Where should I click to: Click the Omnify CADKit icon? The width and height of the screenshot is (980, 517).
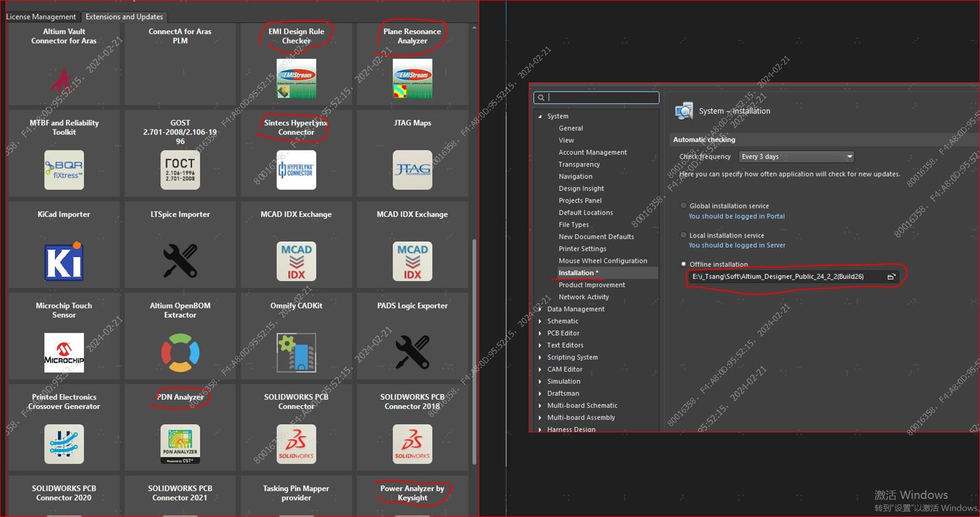(x=296, y=352)
